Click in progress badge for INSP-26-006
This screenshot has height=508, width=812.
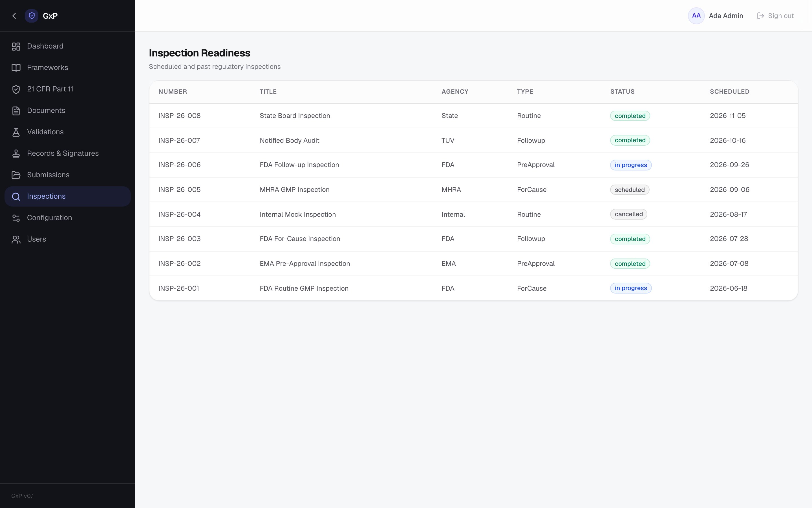coord(631,165)
